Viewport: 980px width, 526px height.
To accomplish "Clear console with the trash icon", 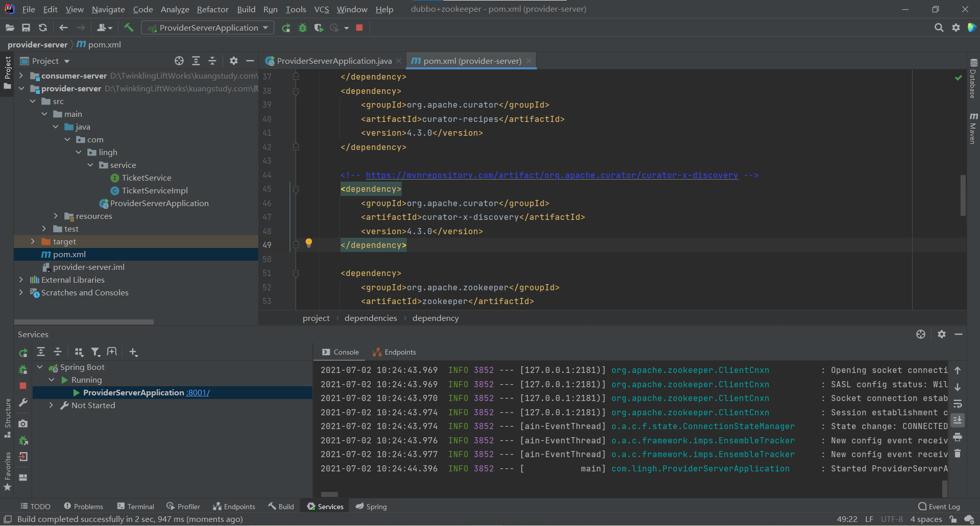I will (x=958, y=454).
